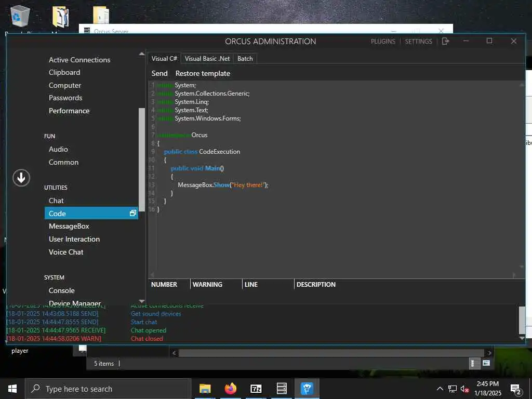
Task: Click the 'Start chat' log entry
Action: tap(144, 322)
